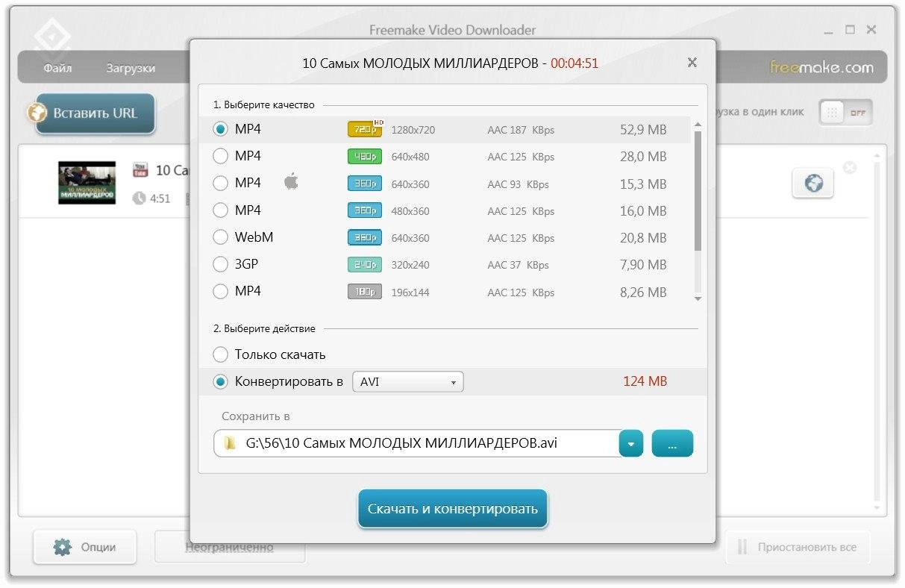Click the YouTube icon beside video title
Screen dimensions: 905x588
140,170
